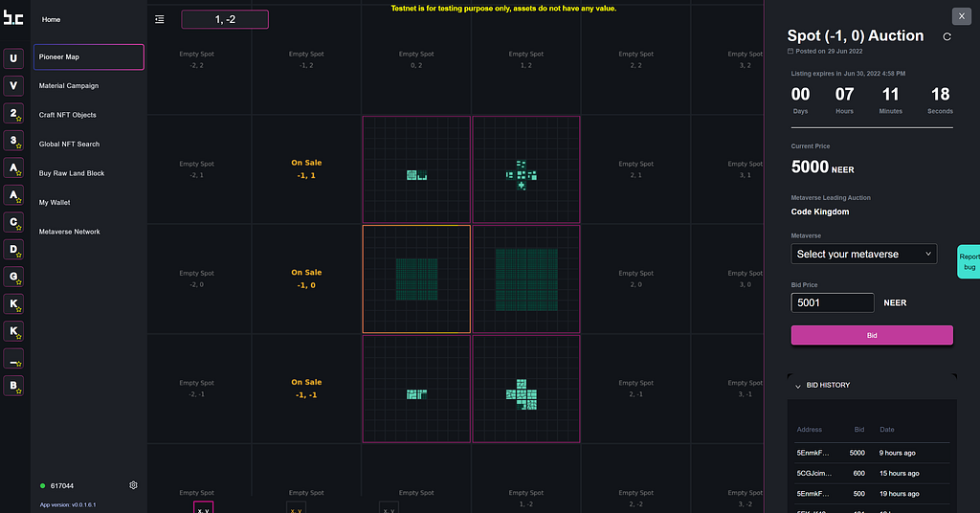This screenshot has height=513, width=980.
Task: Select the starred 3 metaverse icon
Action: (x=13, y=141)
